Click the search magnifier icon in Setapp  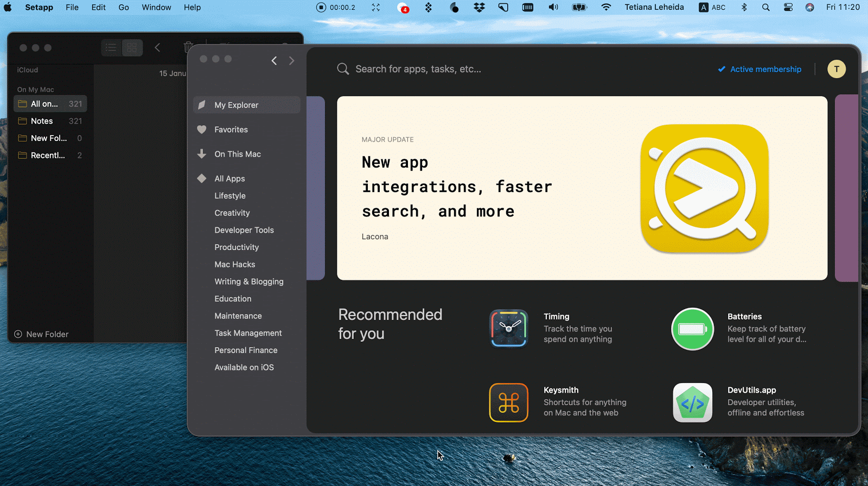point(343,69)
